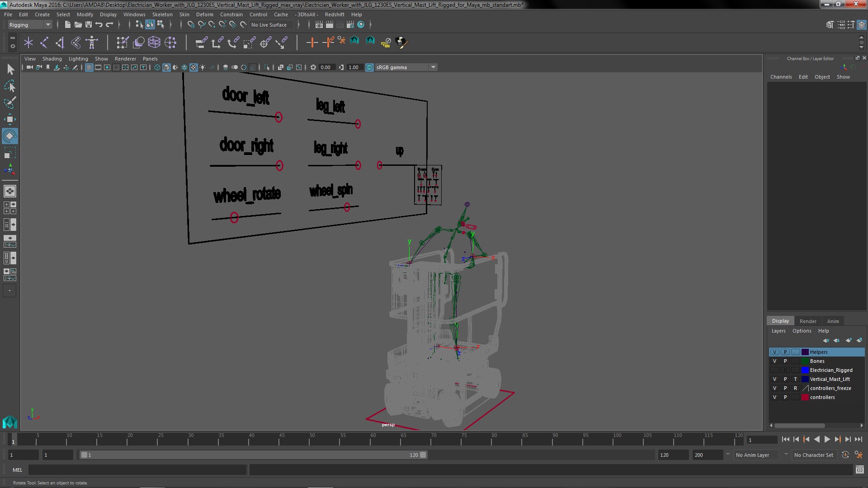The width and height of the screenshot is (868, 488).
Task: Toggle playback P box for Bones layer
Action: tap(785, 361)
